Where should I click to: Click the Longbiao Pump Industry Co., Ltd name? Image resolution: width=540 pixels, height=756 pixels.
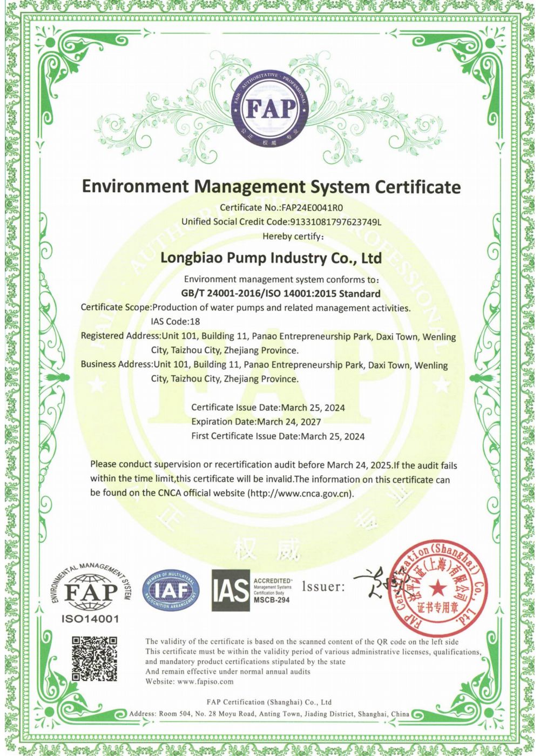(x=271, y=258)
